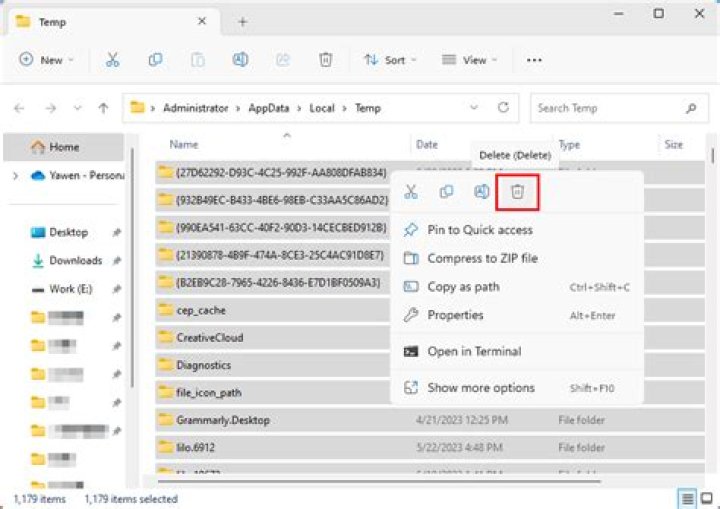
Task: Select Open in Terminal menu entry
Action: click(x=473, y=351)
